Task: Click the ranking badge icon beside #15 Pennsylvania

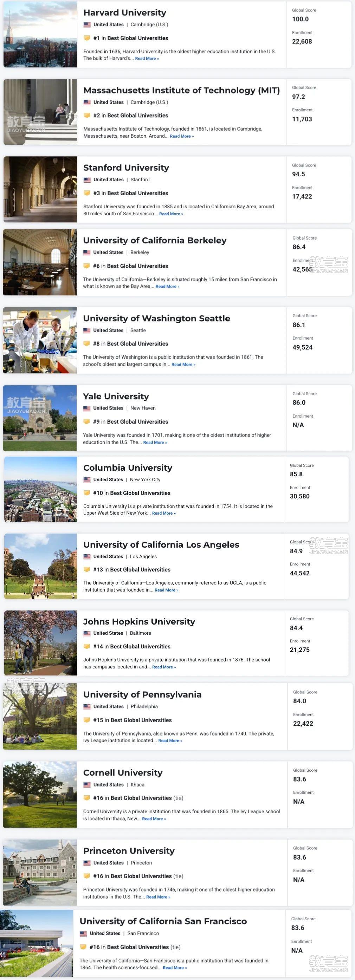Action: pos(87,720)
